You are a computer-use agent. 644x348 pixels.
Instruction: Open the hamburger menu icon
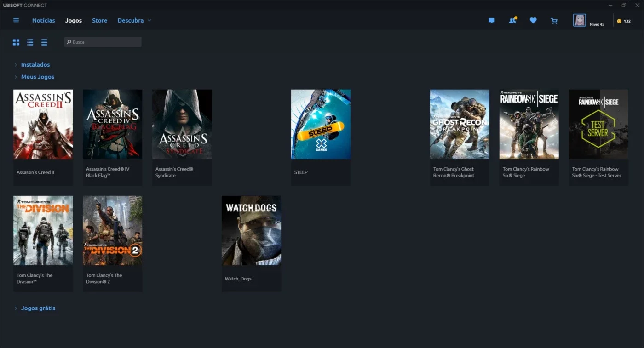pos(16,20)
